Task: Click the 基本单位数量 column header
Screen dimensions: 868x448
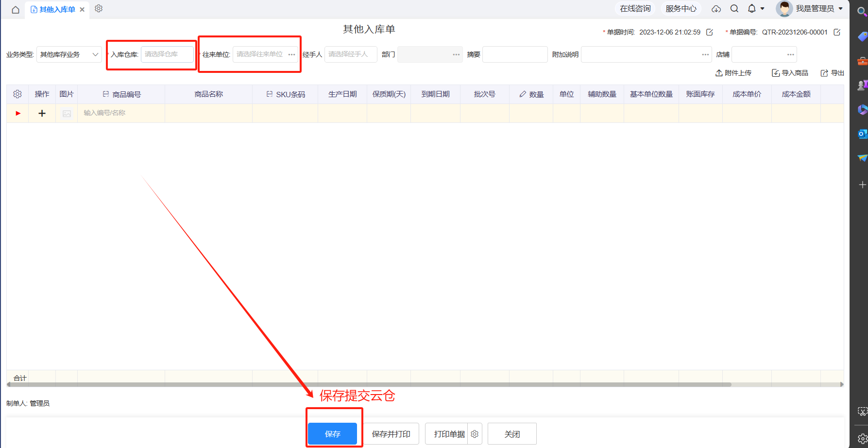Action: coord(651,94)
